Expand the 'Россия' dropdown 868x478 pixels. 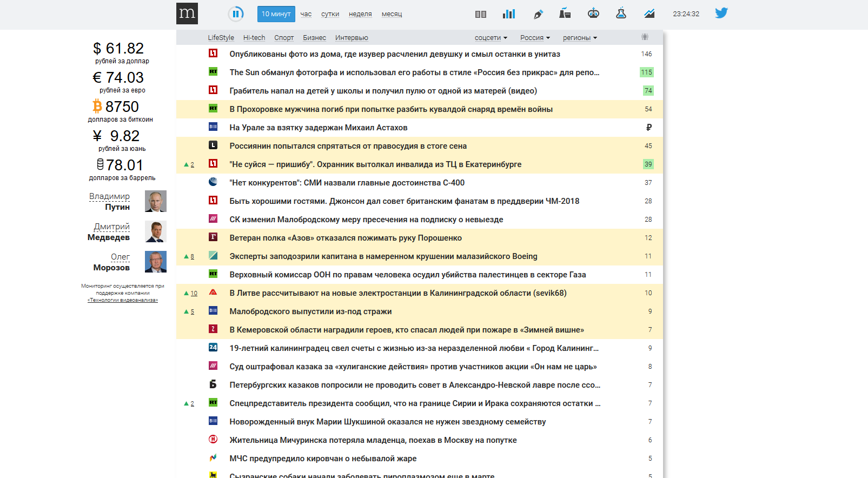535,38
